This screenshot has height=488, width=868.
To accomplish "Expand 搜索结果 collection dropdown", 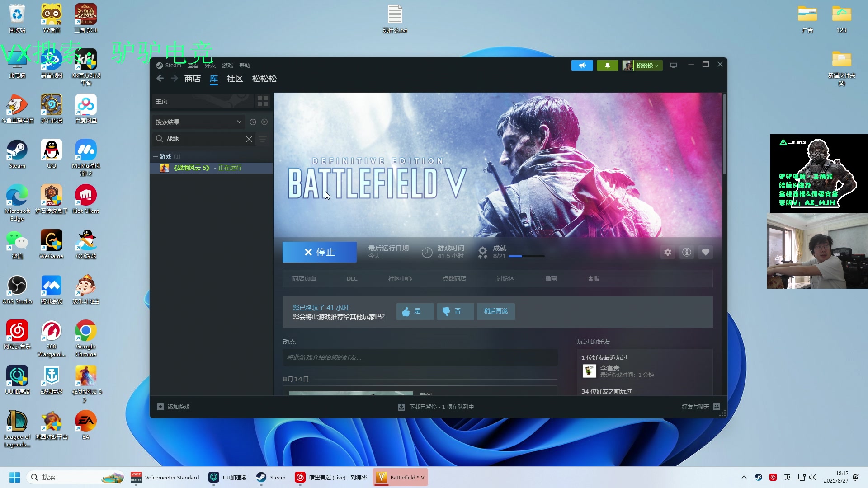I will pos(199,122).
